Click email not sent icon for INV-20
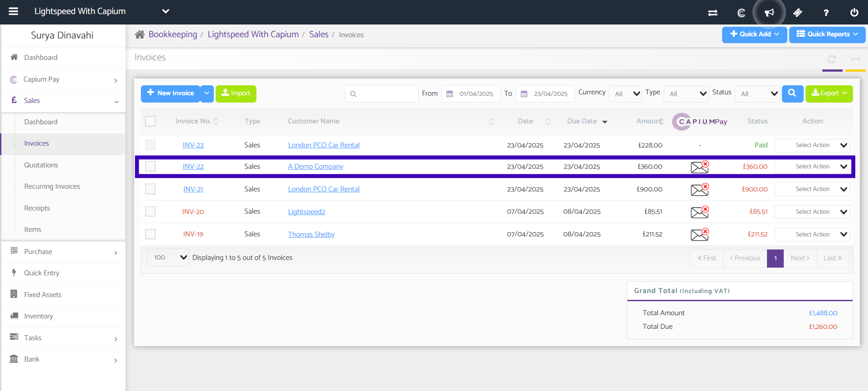868x391 pixels. pyautogui.click(x=699, y=211)
